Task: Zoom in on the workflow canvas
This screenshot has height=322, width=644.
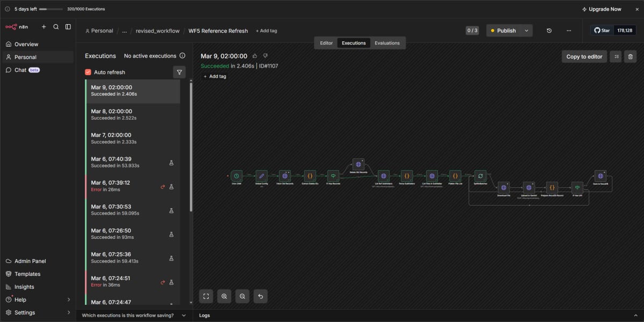Action: [x=224, y=296]
